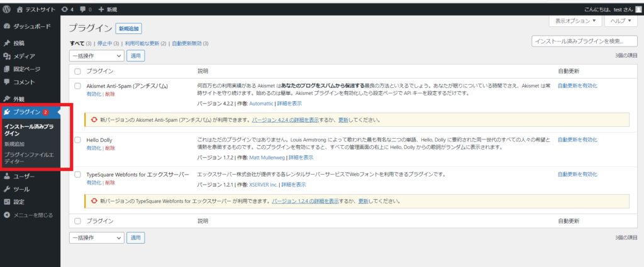This screenshot has height=267, width=644.
Task: Click the 設定 settings icon in sidebar
Action: (x=6, y=202)
